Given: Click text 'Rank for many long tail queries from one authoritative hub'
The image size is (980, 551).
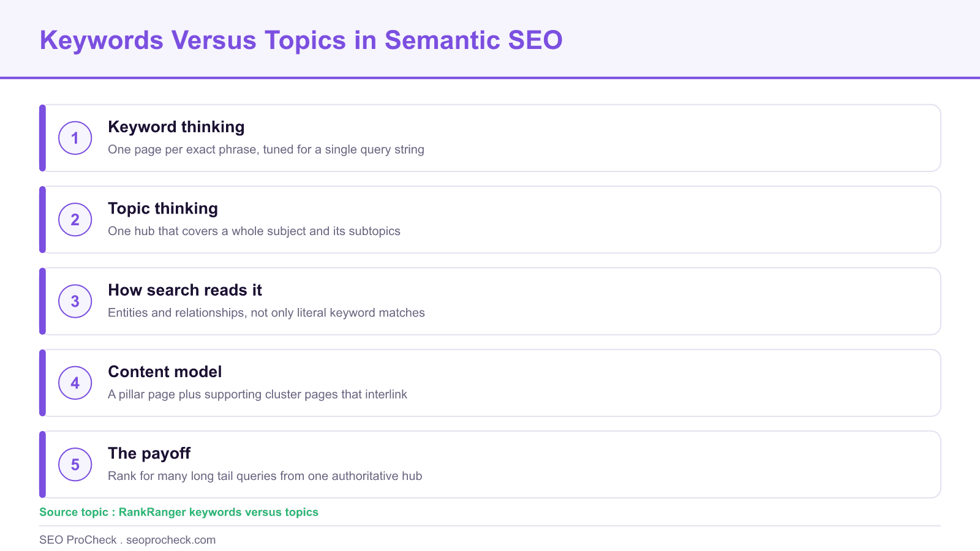Looking at the screenshot, I should 265,476.
